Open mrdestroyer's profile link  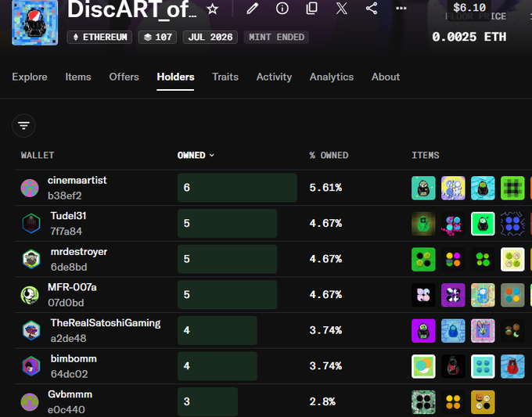coord(79,251)
